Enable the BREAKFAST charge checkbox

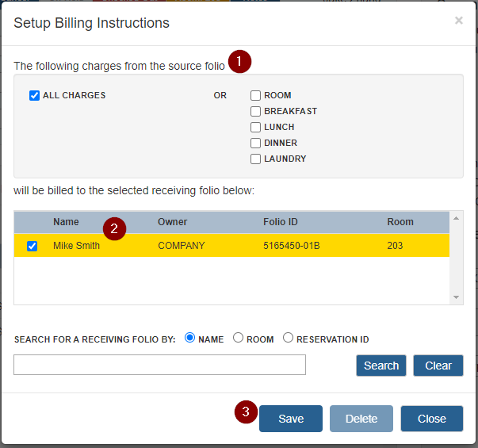pos(255,111)
